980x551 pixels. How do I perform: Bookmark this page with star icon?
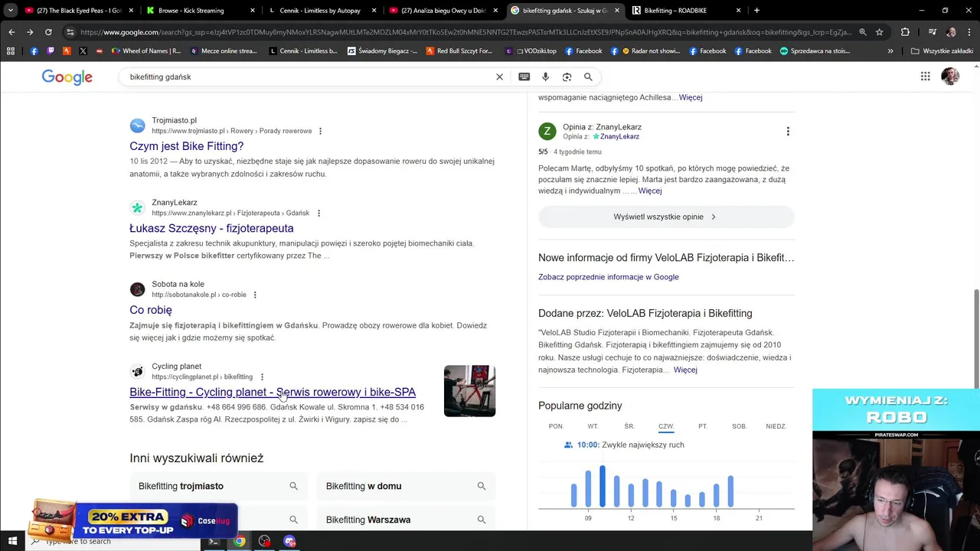coord(880,32)
